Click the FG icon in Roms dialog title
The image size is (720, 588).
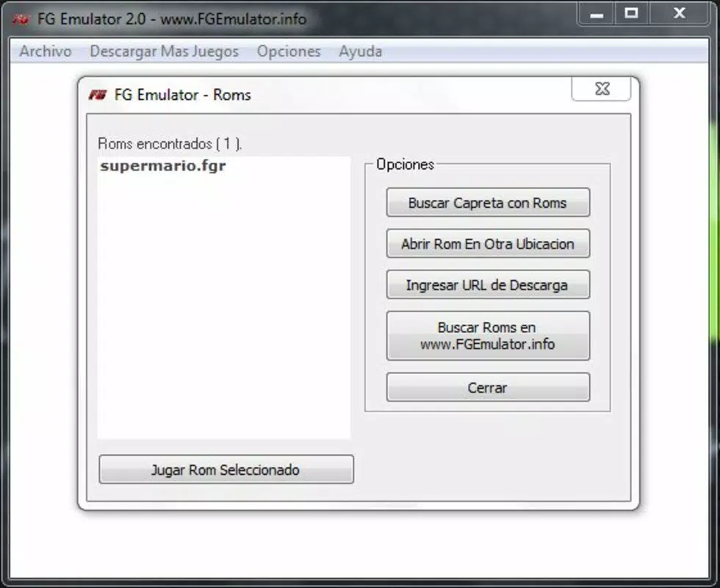point(98,95)
